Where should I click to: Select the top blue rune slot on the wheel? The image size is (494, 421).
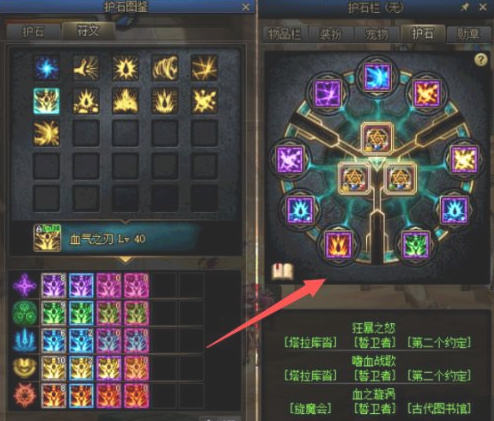click(377, 78)
